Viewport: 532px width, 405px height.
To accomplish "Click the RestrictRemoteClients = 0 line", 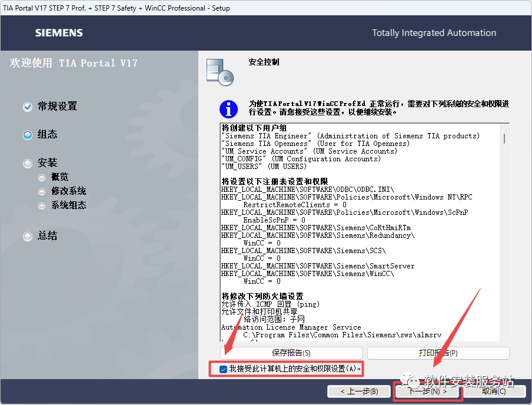I will [295, 205].
